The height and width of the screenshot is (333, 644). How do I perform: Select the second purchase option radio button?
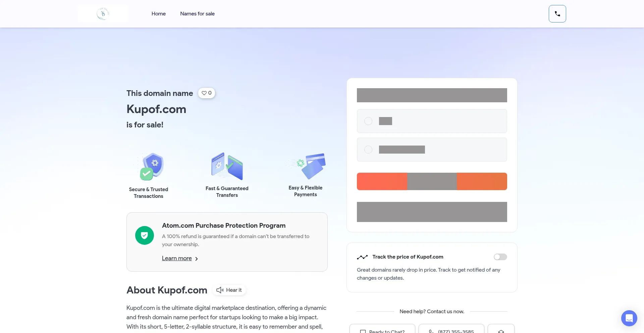[x=368, y=150]
